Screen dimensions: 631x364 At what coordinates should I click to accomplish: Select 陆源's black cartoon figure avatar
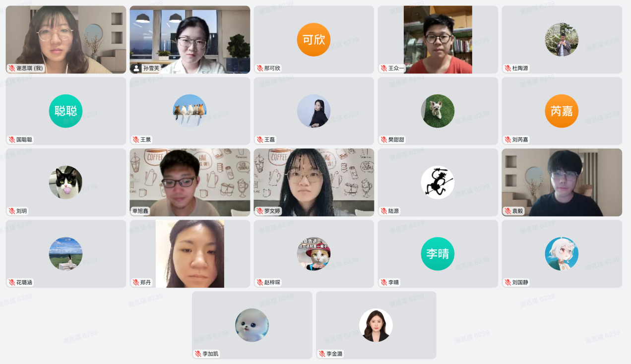[438, 182]
